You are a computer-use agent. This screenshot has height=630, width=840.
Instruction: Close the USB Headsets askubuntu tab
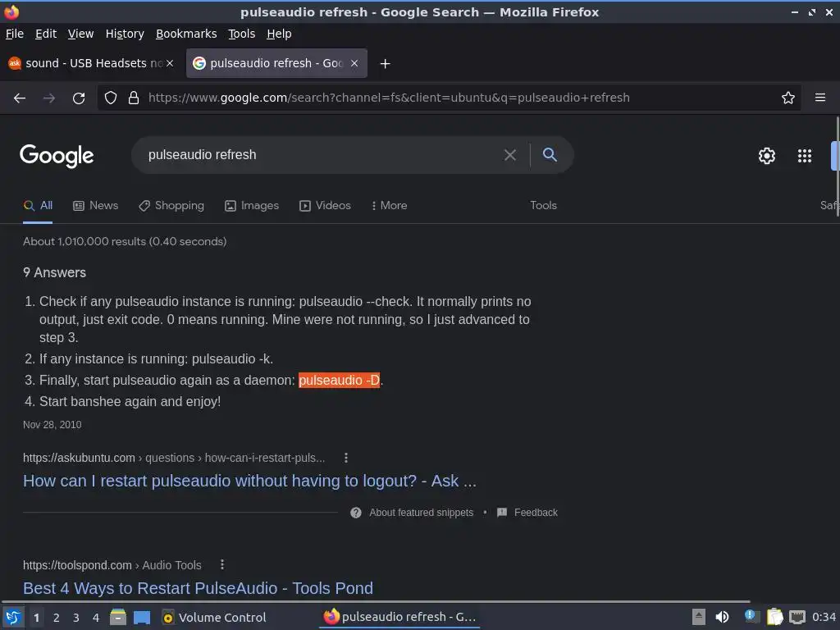170,63
